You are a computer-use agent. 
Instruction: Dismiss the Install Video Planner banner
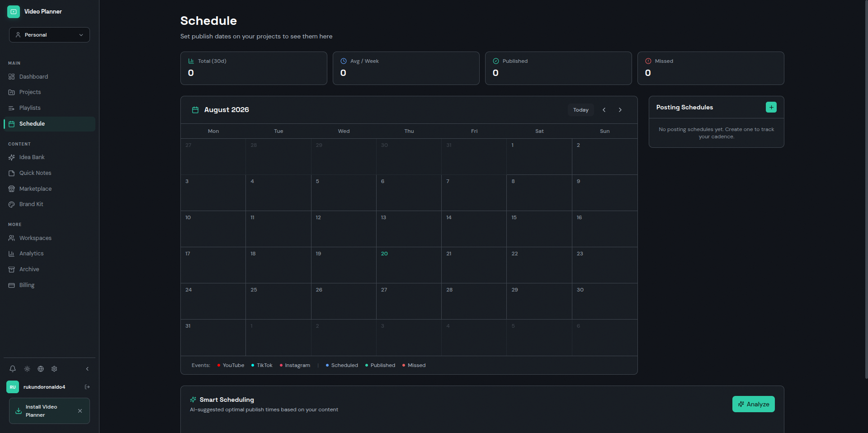pyautogui.click(x=80, y=411)
